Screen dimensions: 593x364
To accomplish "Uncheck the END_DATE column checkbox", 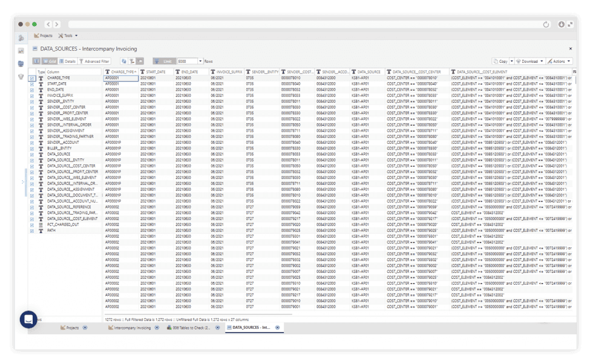I will pyautogui.click(x=31, y=90).
